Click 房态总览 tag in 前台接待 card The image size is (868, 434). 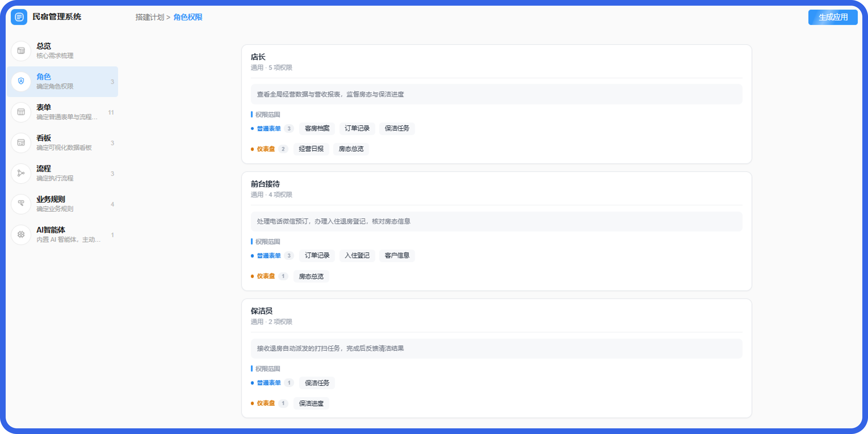coord(311,276)
